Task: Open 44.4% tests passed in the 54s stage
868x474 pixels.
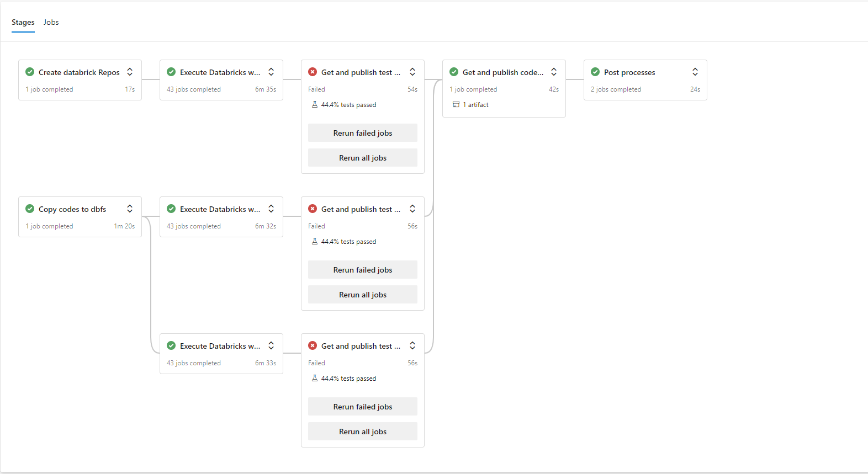Action: pos(349,105)
